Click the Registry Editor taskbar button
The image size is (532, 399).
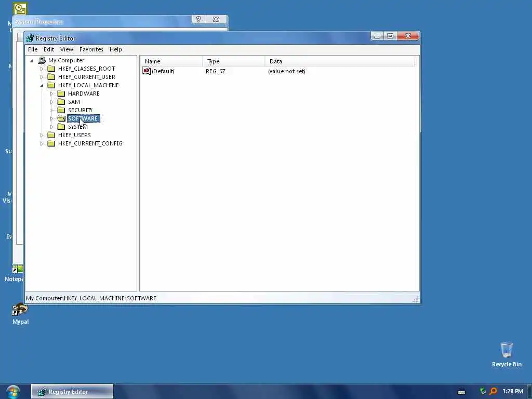pyautogui.click(x=72, y=392)
